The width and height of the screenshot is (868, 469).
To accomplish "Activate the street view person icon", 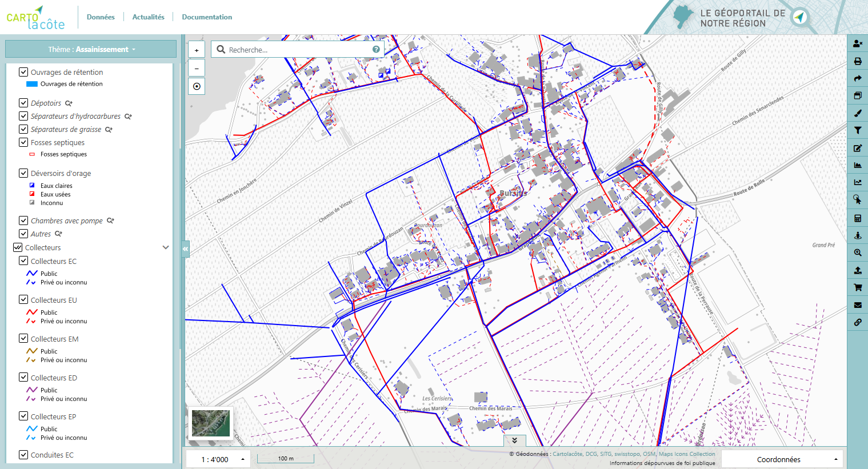I will pos(858,235).
